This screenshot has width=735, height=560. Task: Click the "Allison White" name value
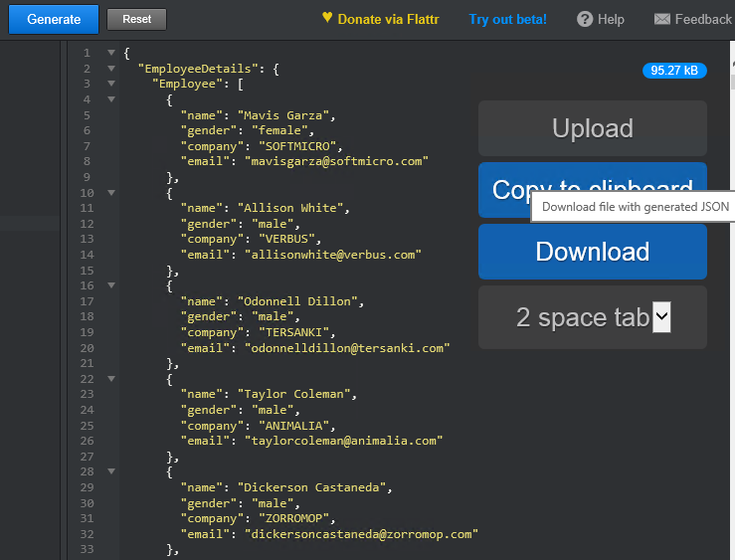click(289, 208)
